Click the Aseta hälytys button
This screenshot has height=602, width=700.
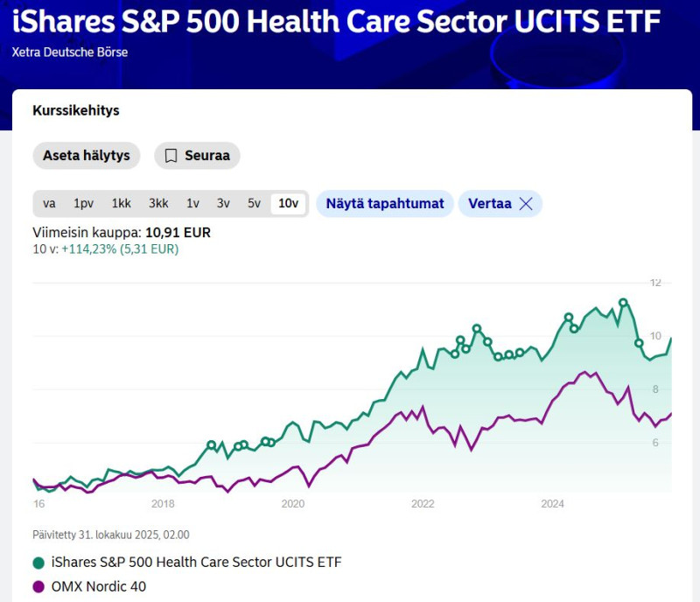pos(86,156)
